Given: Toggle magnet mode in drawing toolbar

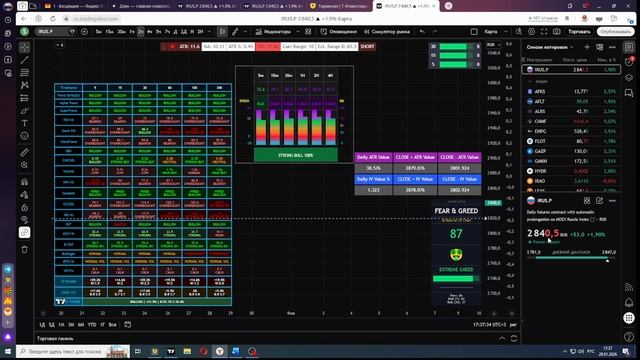Looking at the screenshot, I should [24, 182].
